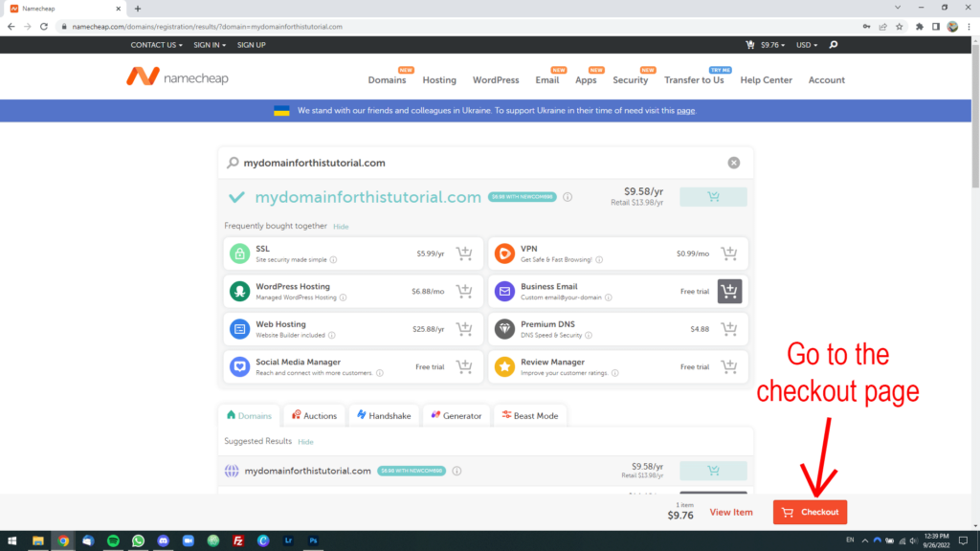Expand the SIGN IN dropdown

tap(210, 45)
